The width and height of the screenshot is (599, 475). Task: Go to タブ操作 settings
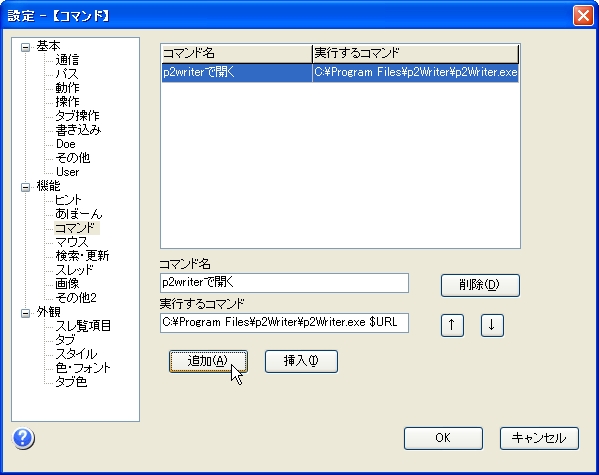77,116
